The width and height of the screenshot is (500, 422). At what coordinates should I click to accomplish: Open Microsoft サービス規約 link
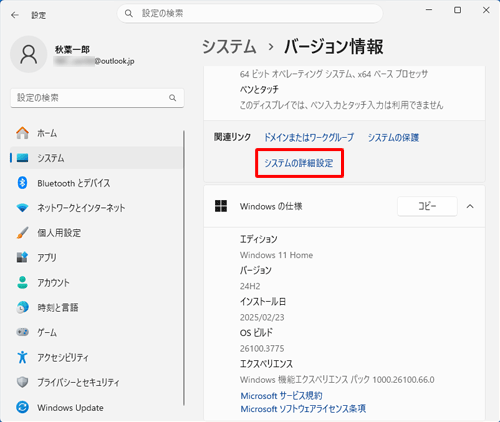click(x=281, y=396)
